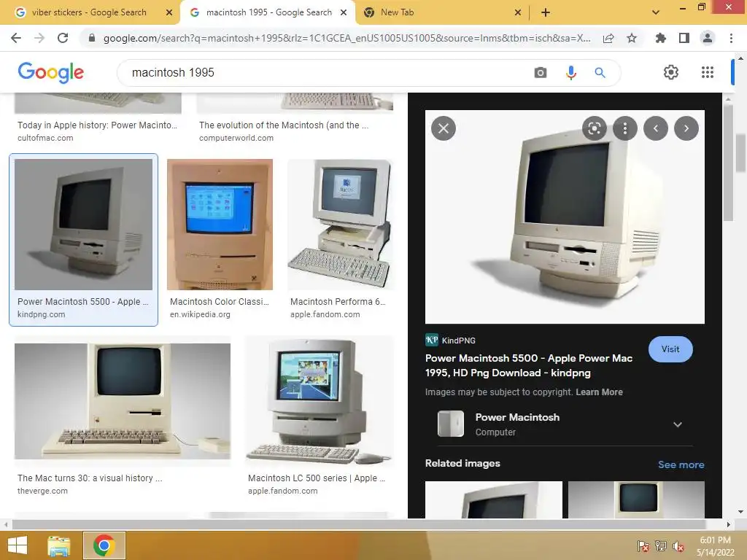Image resolution: width=747 pixels, height=560 pixels.
Task: Switch to viber stickers tab
Action: (89, 12)
